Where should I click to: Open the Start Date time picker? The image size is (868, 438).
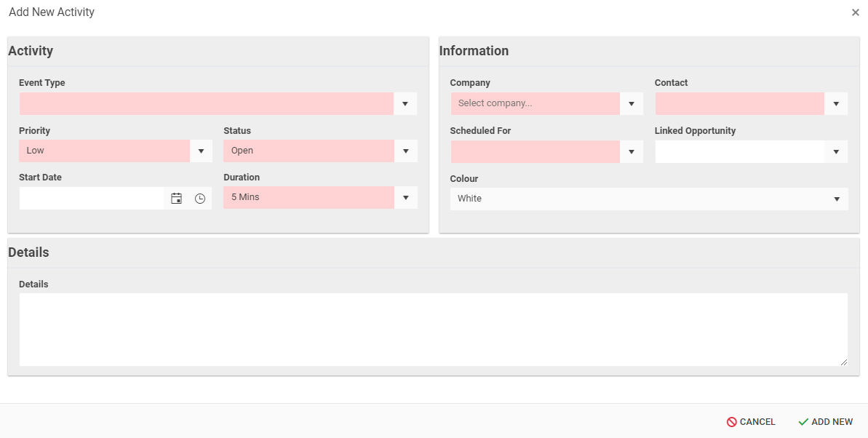point(200,199)
